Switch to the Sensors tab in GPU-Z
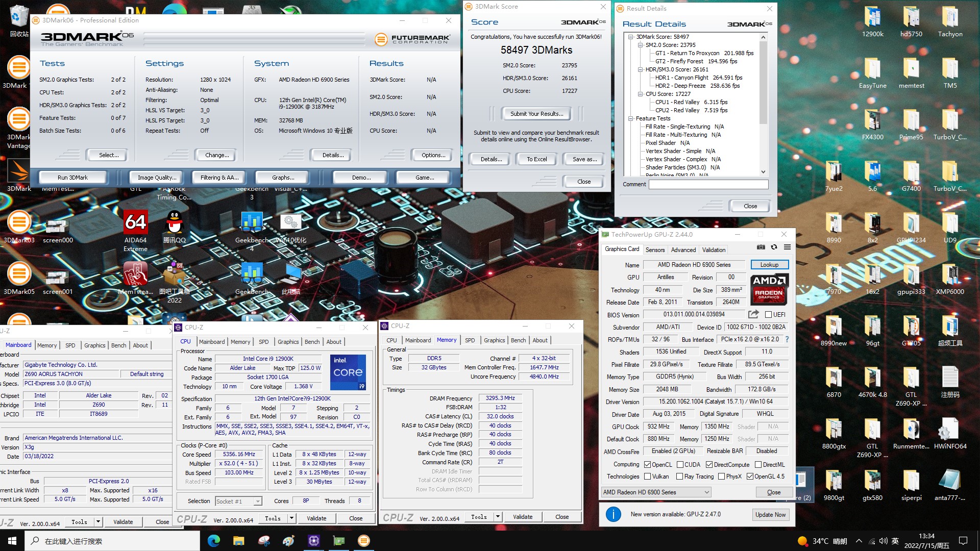980x551 pixels. tap(655, 250)
